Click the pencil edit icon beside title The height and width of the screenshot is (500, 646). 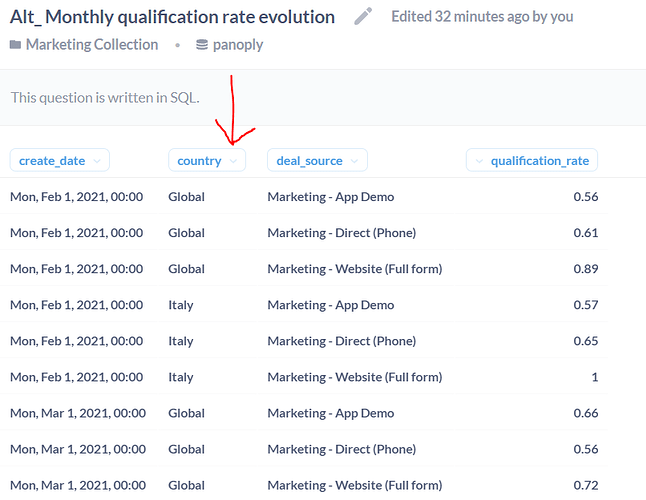tap(363, 16)
